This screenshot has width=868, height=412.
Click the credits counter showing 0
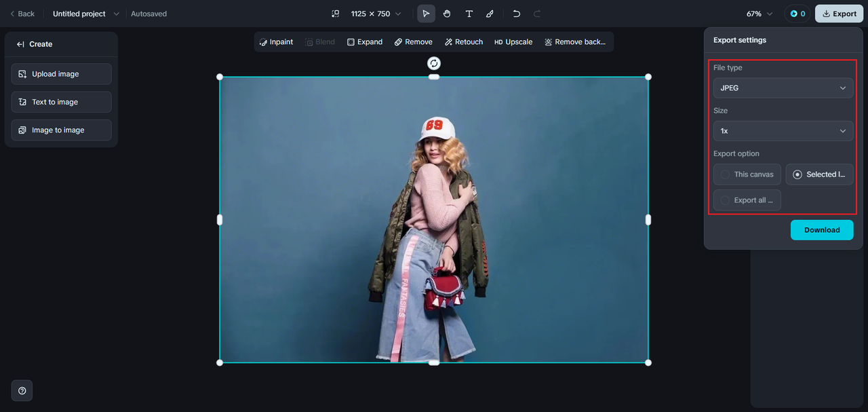coord(797,14)
